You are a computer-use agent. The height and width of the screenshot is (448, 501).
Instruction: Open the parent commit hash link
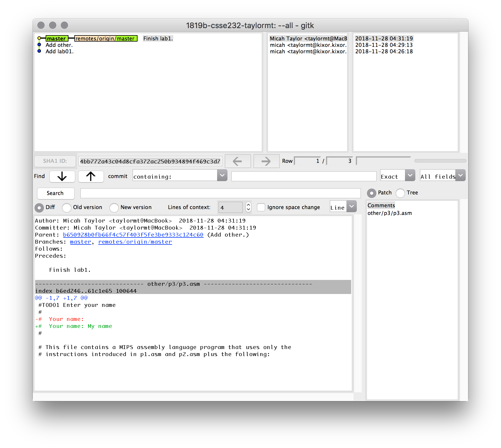(133, 235)
